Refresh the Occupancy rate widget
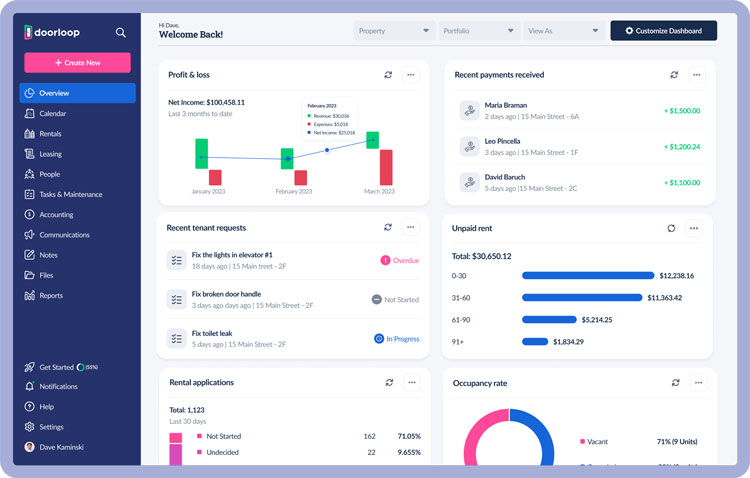Screen dimensions: 750x478 pyautogui.click(x=676, y=383)
